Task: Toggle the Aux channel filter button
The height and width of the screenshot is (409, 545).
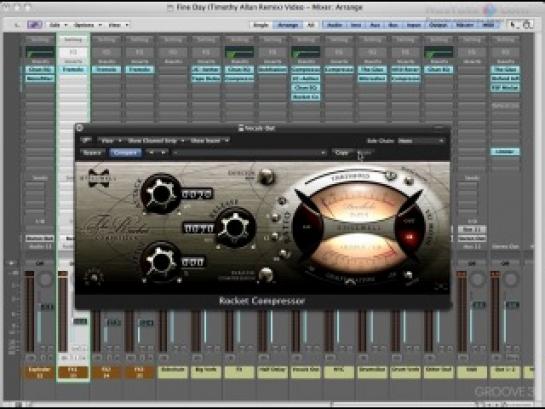Action: point(375,25)
